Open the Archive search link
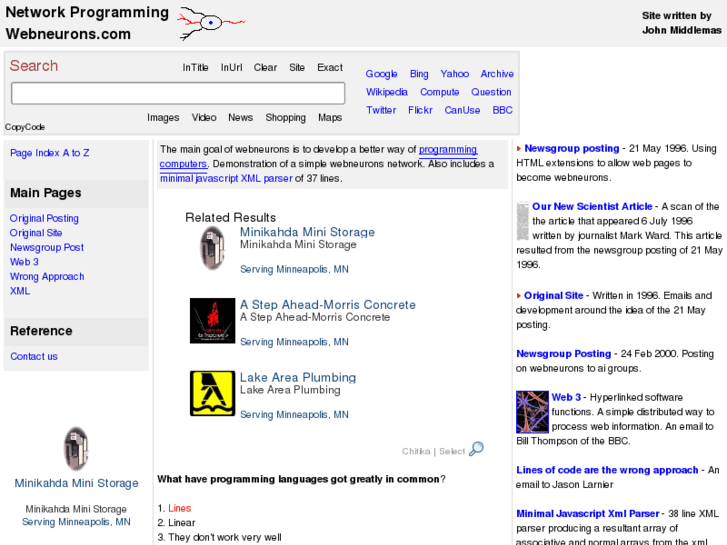This screenshot has width=727, height=545. tap(497, 74)
